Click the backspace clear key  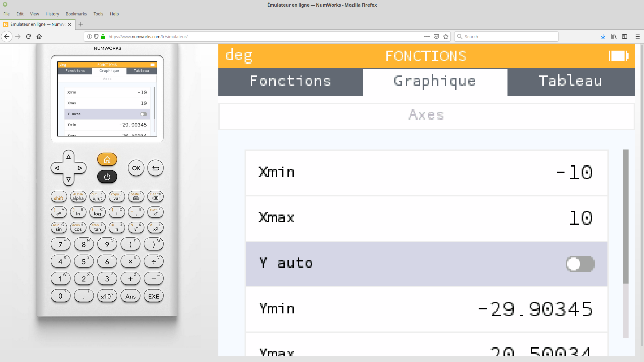point(155,196)
